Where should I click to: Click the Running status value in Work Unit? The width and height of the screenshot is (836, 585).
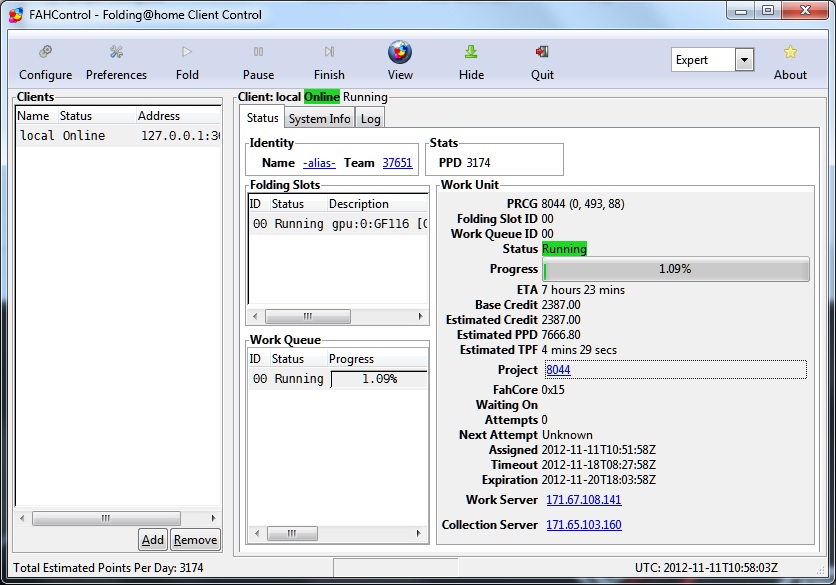pyautogui.click(x=564, y=249)
